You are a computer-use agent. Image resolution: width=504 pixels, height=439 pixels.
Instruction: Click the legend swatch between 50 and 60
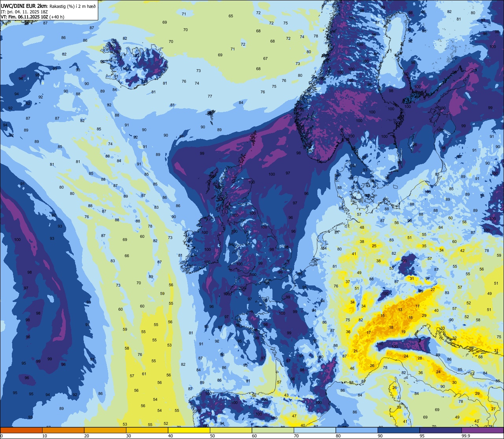tap(231, 430)
